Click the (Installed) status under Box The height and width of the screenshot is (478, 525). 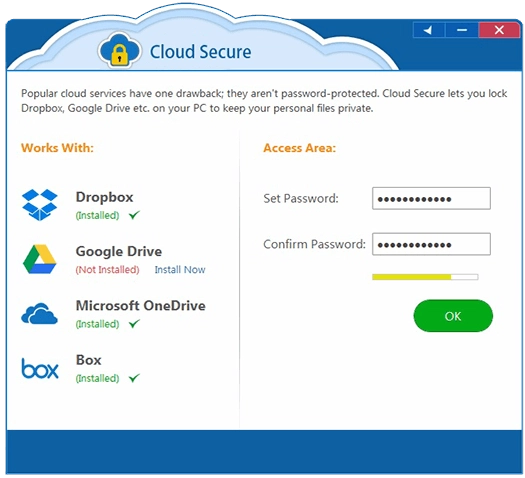point(97,378)
